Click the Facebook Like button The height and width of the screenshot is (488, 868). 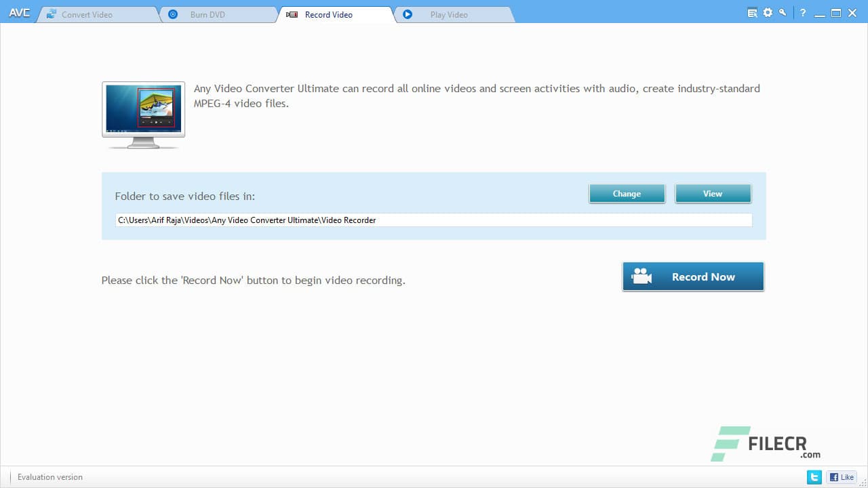tap(841, 476)
